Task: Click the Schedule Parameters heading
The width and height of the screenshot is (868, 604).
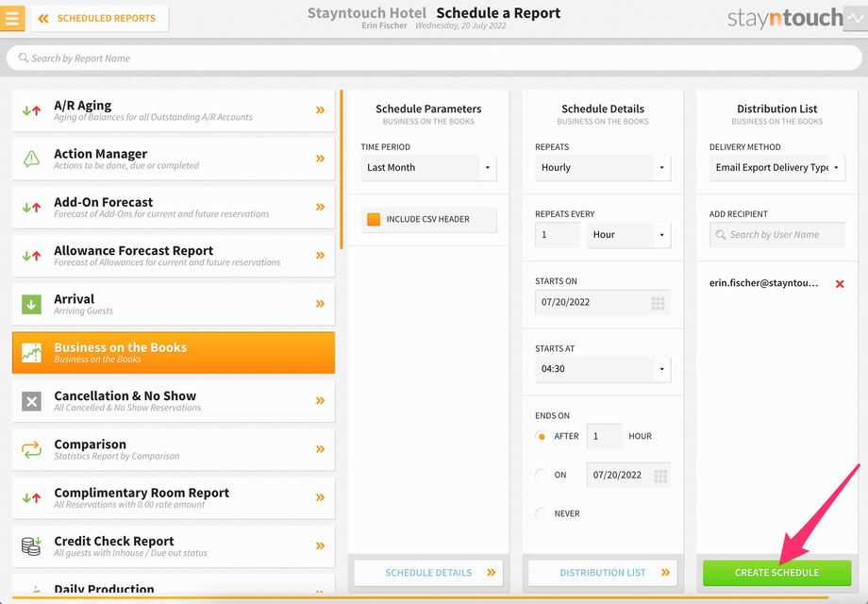Action: 428,109
